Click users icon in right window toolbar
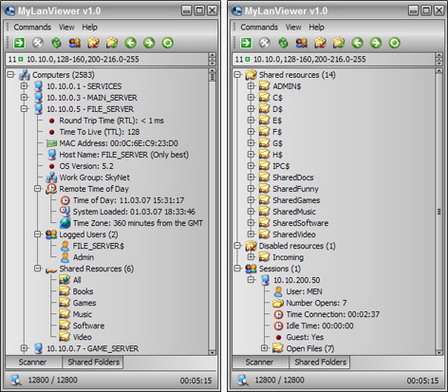Viewport: 448px width, 392px height. (302, 43)
